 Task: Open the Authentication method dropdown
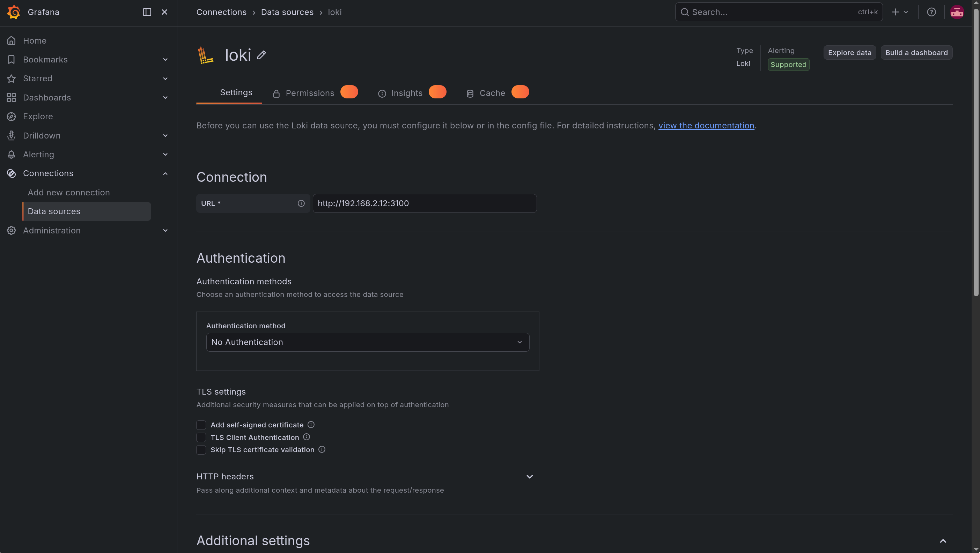[x=368, y=343]
